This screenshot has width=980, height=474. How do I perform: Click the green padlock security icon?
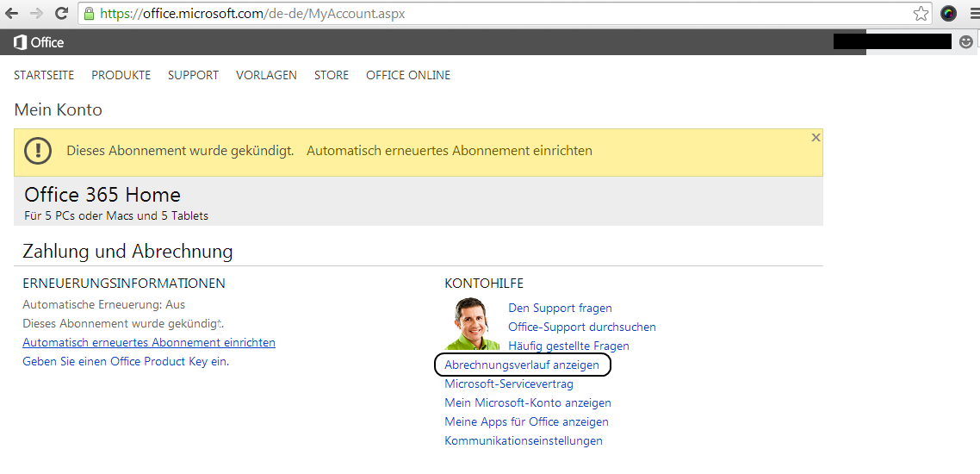[x=90, y=13]
